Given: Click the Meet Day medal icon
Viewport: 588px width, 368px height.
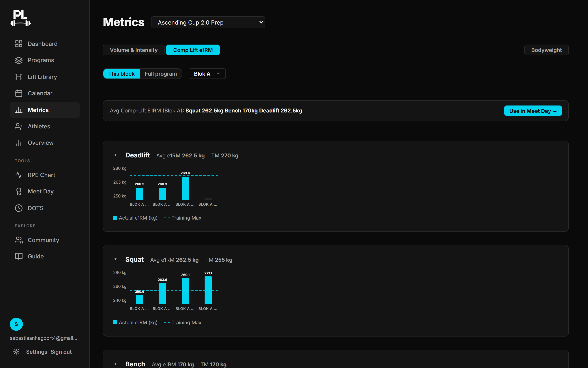Looking at the screenshot, I should click(19, 192).
